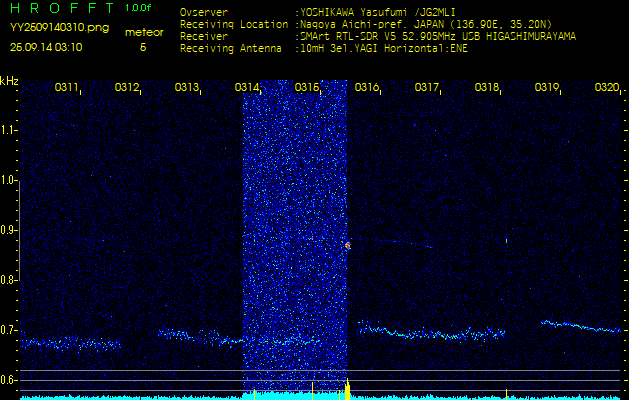Click the 1.1 frequency axis label
This screenshot has height=400, width=629.
pos(9,130)
